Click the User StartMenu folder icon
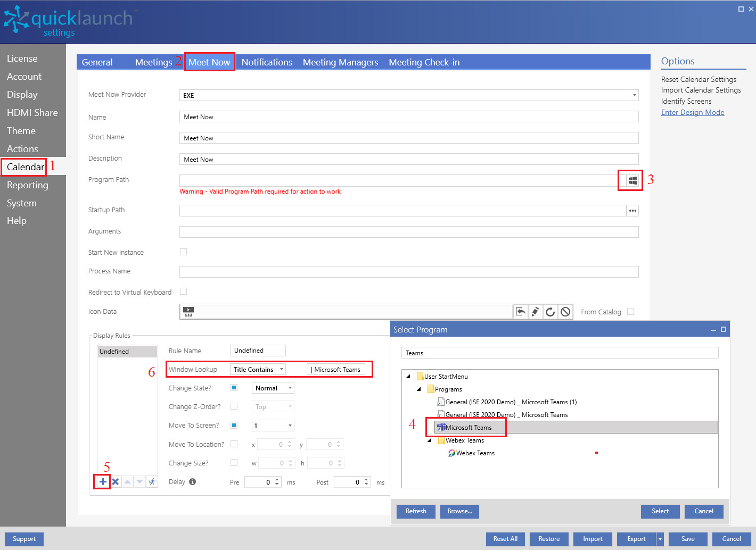 pyautogui.click(x=420, y=377)
